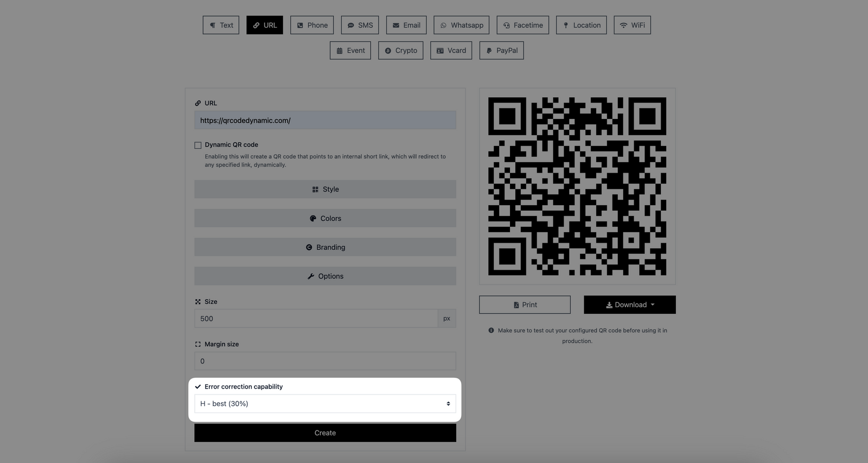Click the Create button

325,433
